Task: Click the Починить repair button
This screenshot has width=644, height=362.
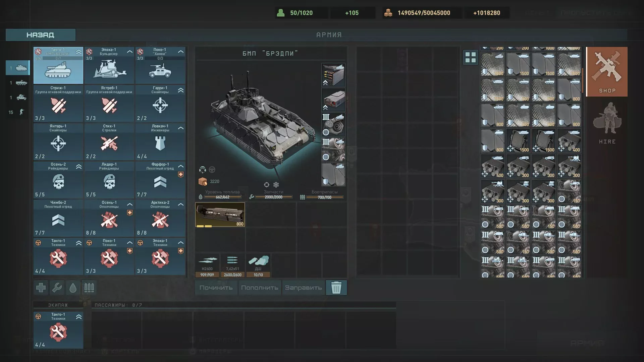Action: click(216, 288)
